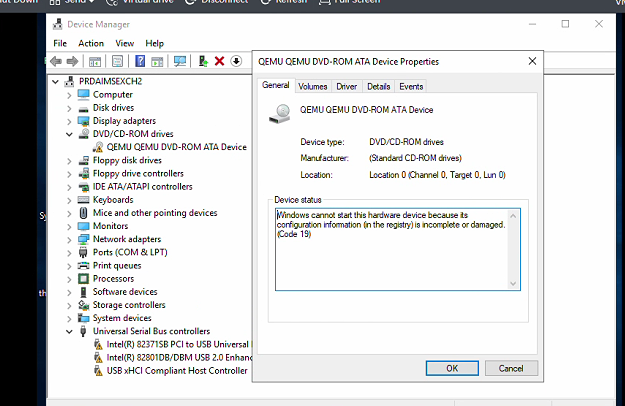Switch to the Events tab
The width and height of the screenshot is (625, 406).
click(x=411, y=86)
